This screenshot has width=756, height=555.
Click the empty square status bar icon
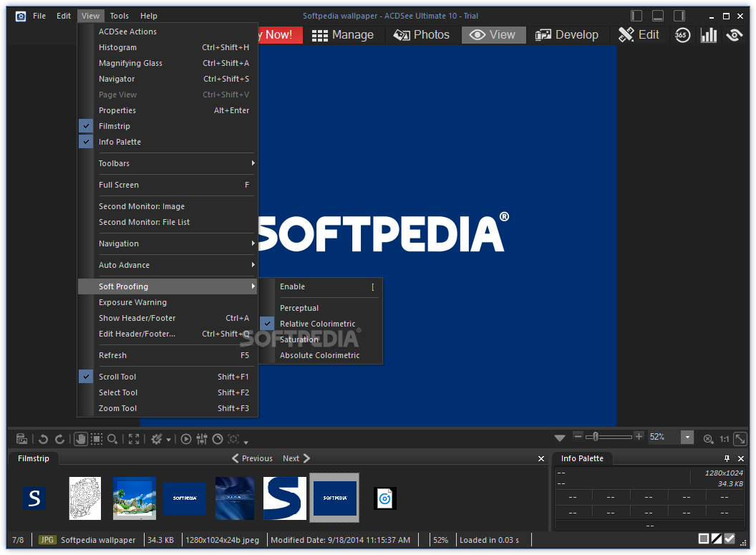(704, 539)
